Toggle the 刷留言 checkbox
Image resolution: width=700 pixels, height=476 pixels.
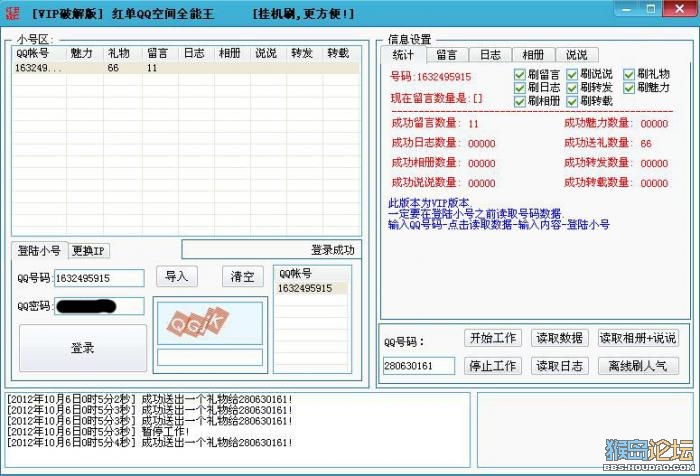tap(520, 75)
